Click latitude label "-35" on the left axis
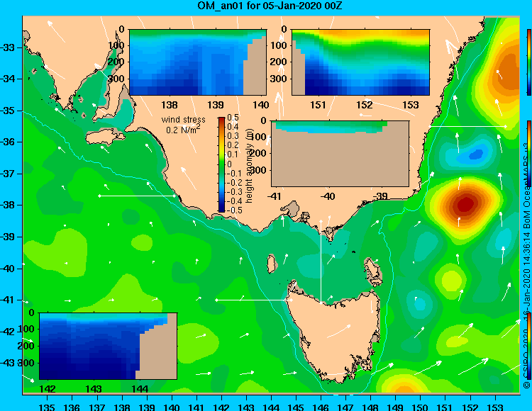532x411 pixels. coord(7,111)
